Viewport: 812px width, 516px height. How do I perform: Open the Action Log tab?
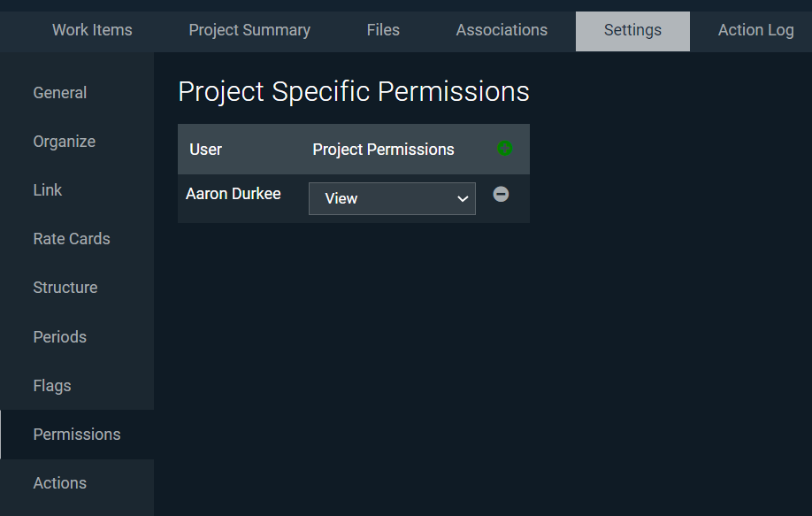[x=755, y=30]
